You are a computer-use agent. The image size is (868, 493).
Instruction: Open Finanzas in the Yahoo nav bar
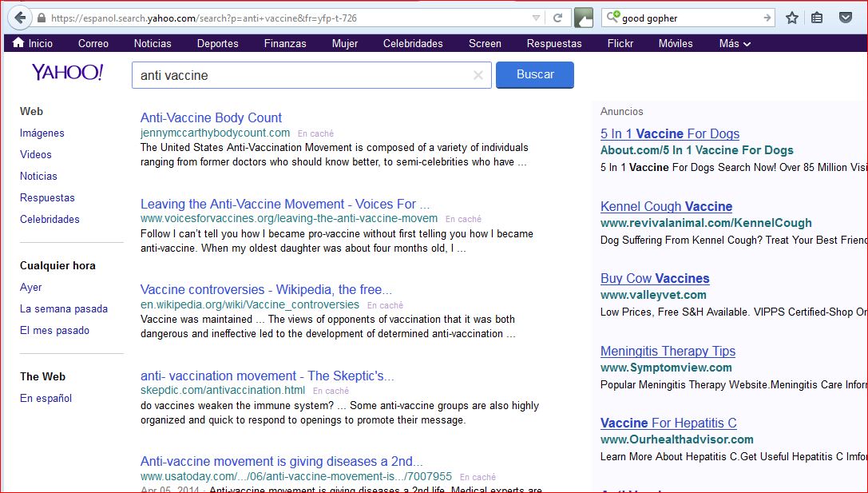point(285,43)
